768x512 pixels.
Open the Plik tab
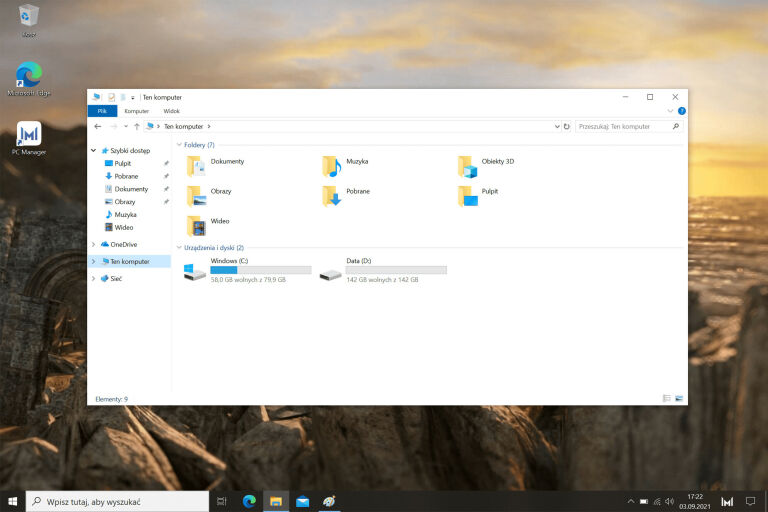[102, 111]
